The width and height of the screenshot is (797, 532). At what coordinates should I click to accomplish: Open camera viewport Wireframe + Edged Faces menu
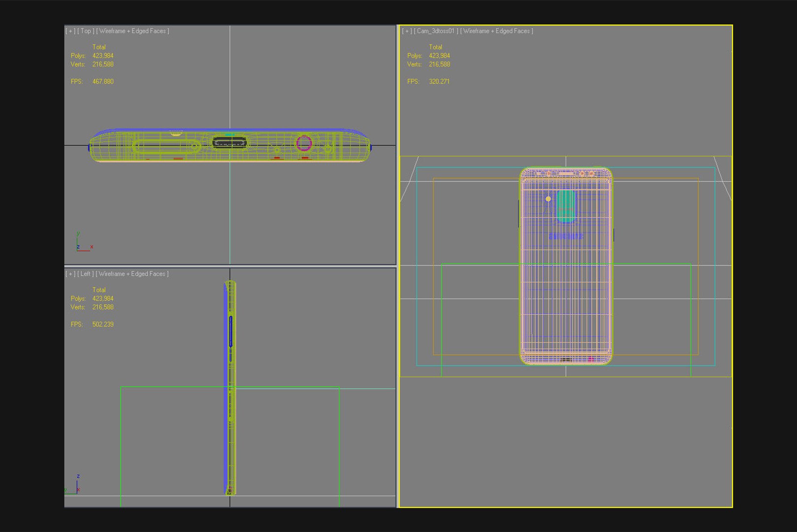point(497,31)
